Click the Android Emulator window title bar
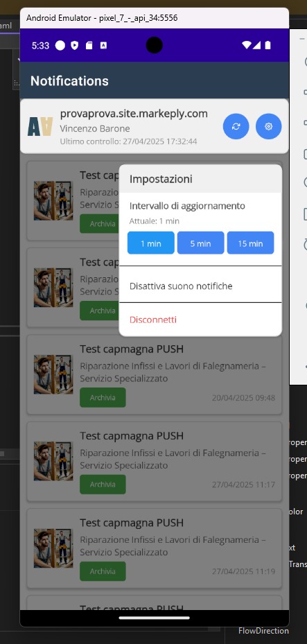This screenshot has width=307, height=644. pos(155,18)
